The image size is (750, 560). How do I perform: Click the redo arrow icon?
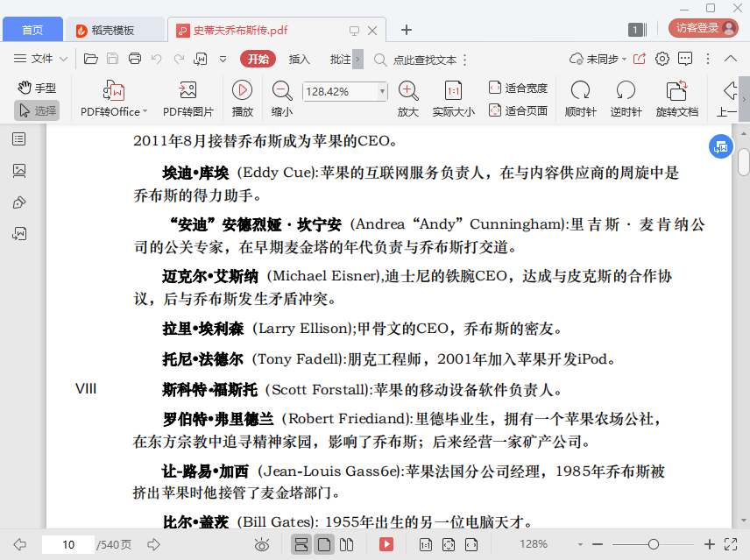point(179,59)
